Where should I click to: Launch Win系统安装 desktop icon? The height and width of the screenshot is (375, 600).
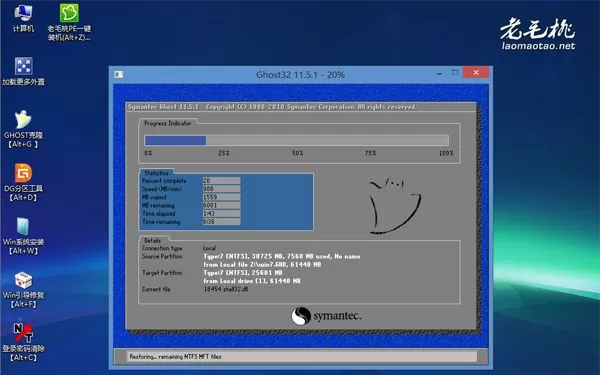(x=23, y=236)
